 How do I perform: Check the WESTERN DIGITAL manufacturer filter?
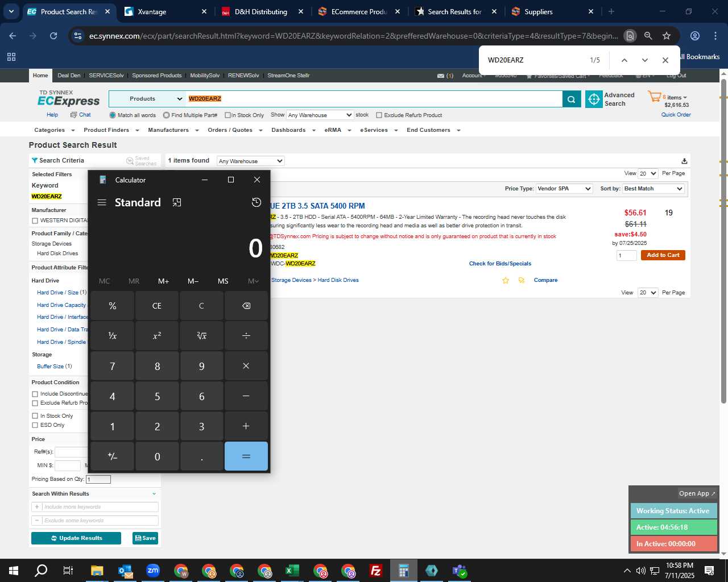(35, 221)
